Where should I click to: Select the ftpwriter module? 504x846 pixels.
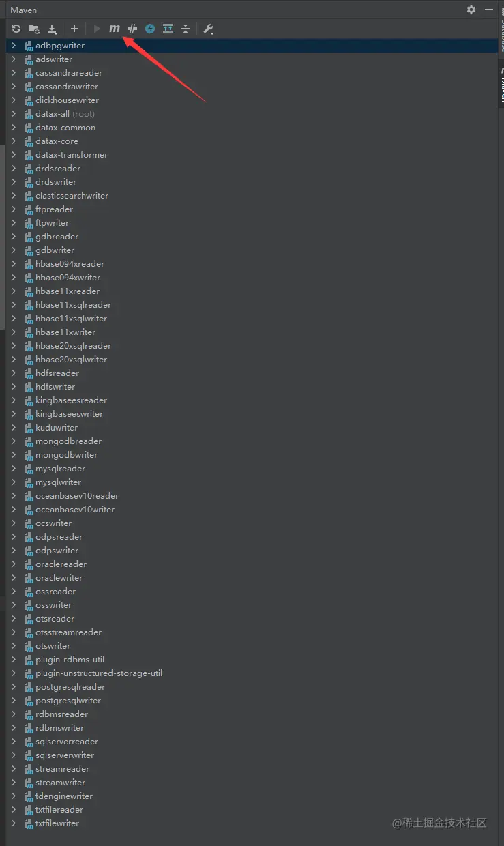tap(53, 223)
